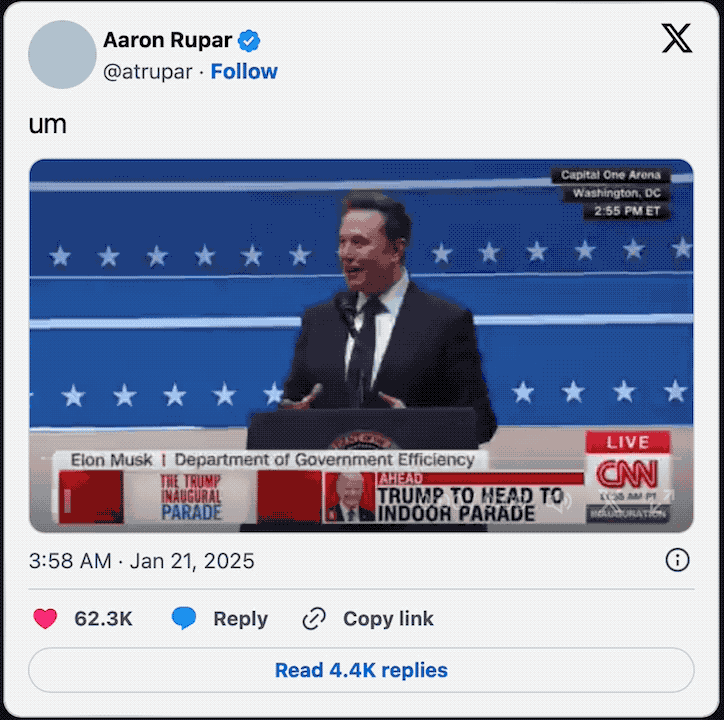
Task: Click the CNN LIVE logo in video
Action: tap(627, 464)
